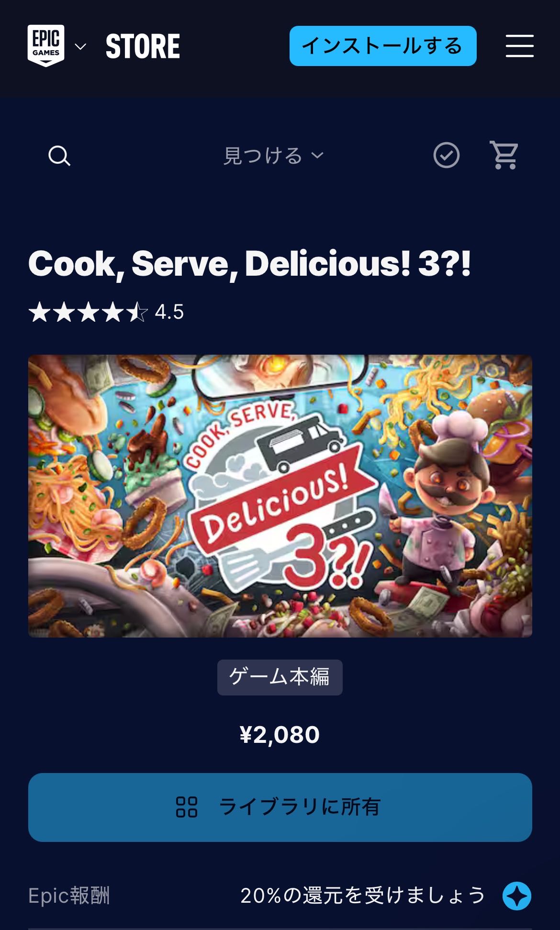Click the Cook, Serve, Delicious! 3?! title
The width and height of the screenshot is (560, 930).
pyautogui.click(x=249, y=264)
